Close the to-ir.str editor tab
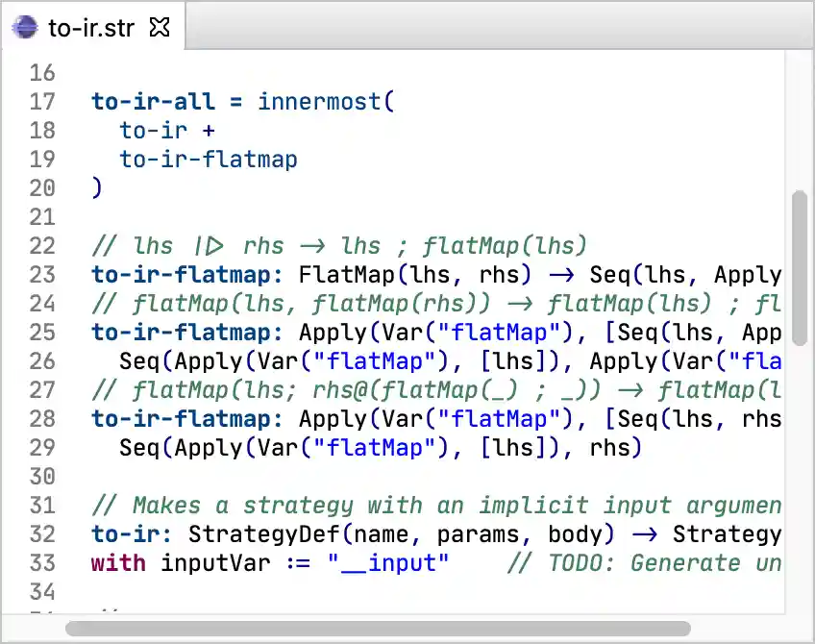 click(x=160, y=27)
